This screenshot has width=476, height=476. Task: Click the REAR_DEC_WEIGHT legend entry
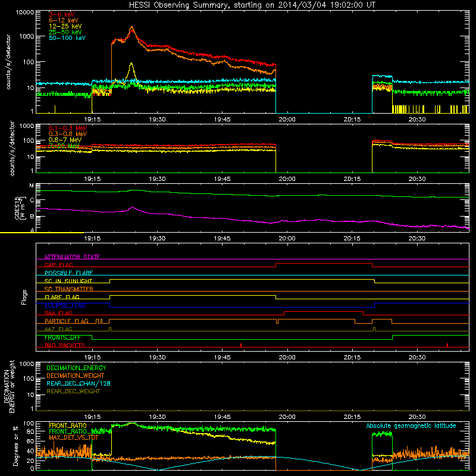pyautogui.click(x=73, y=392)
